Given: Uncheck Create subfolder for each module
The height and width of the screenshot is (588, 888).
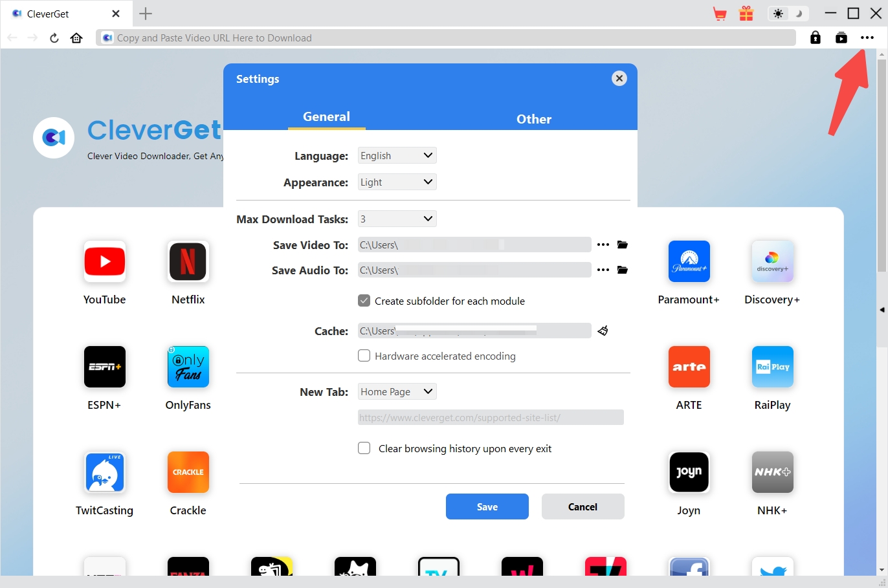Looking at the screenshot, I should click(x=364, y=301).
